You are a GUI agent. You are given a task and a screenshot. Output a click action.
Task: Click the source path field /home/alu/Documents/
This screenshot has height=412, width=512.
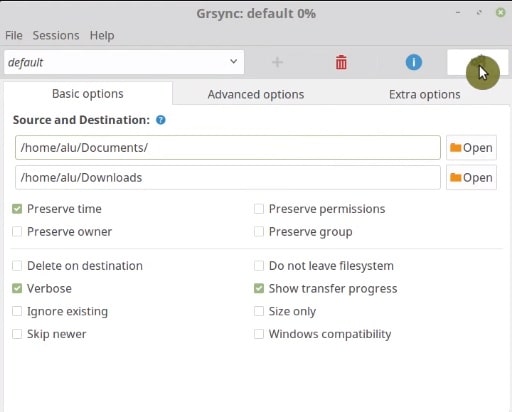[x=228, y=148]
